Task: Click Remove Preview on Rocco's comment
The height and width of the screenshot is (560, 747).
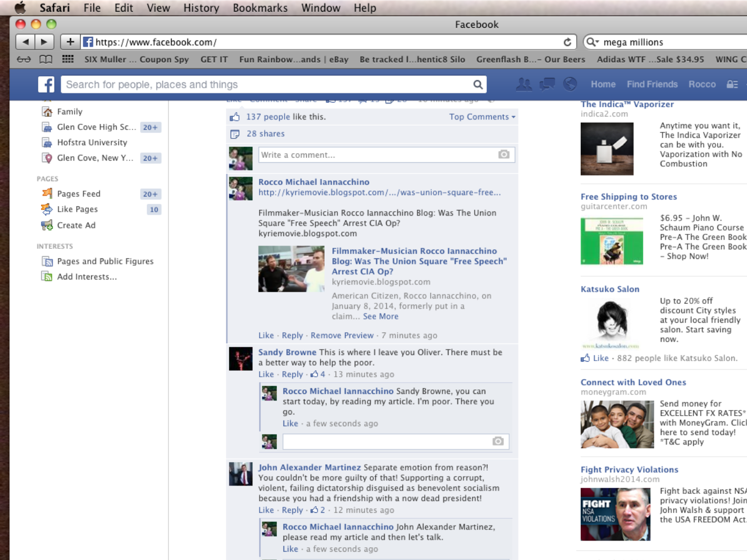Action: (x=342, y=336)
